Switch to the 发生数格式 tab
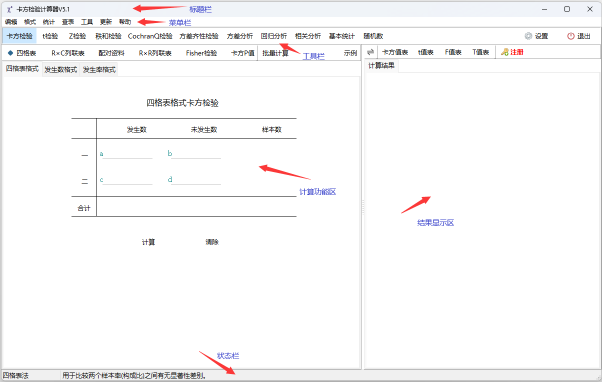Viewport: 602px width, 382px height. click(x=61, y=69)
